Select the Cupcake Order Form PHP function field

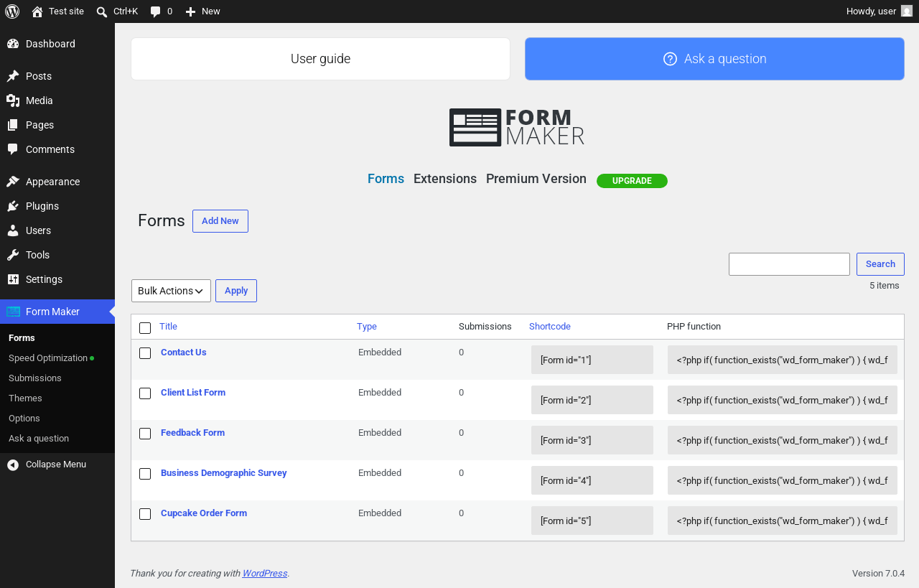click(x=783, y=521)
